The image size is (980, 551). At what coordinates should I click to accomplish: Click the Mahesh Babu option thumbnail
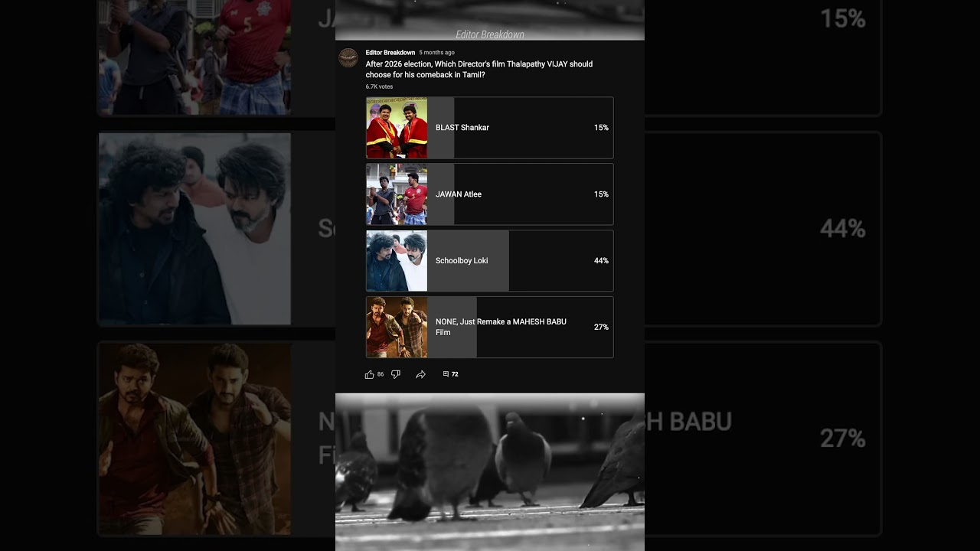(x=397, y=327)
